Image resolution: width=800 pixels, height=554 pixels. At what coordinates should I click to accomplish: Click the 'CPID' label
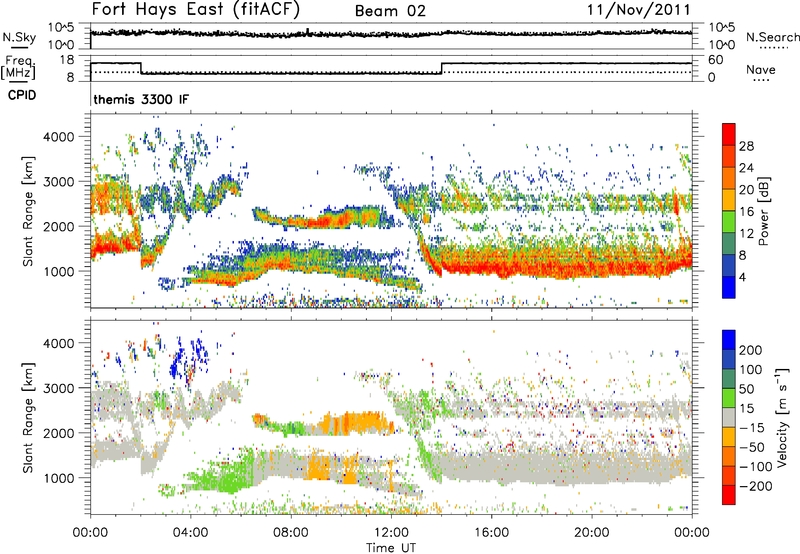coord(22,95)
